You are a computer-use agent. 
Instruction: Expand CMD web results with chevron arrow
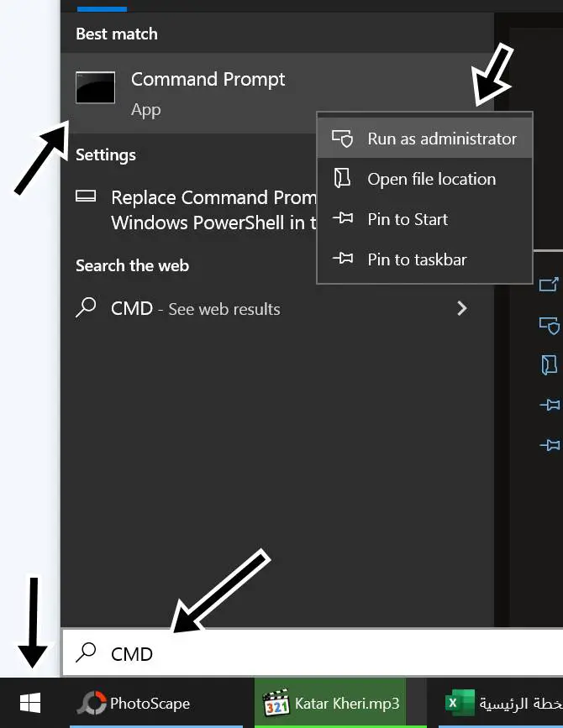point(461,308)
